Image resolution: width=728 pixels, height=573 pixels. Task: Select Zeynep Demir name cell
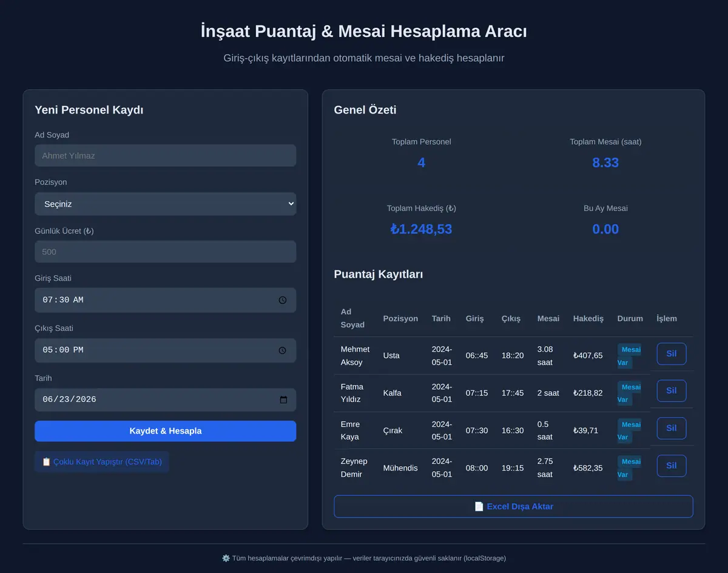354,467
